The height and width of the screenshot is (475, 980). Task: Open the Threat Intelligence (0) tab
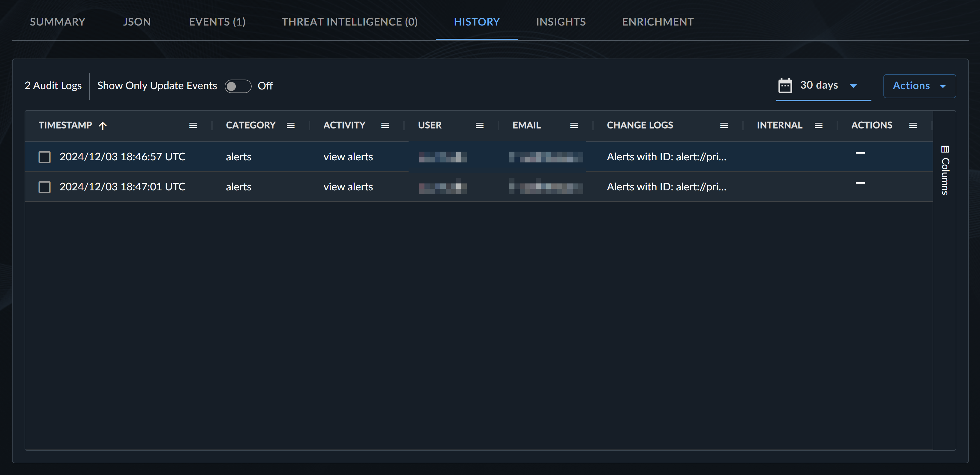[x=350, y=22]
